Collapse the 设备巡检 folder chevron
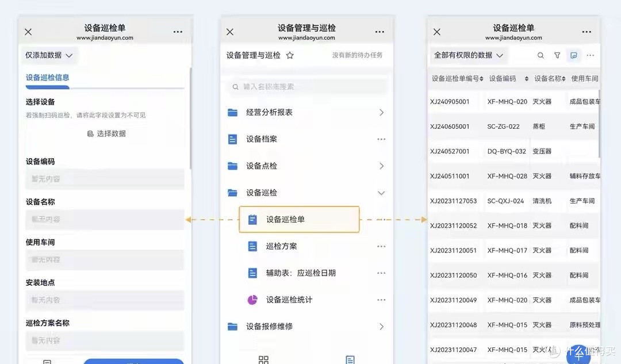Viewport: 621px width, 364px height. pos(381,193)
